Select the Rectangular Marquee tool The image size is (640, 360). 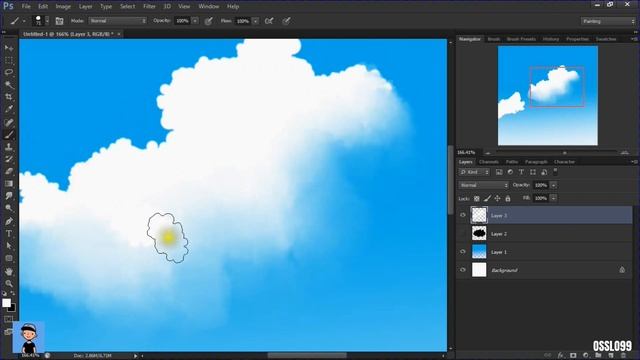(9, 60)
